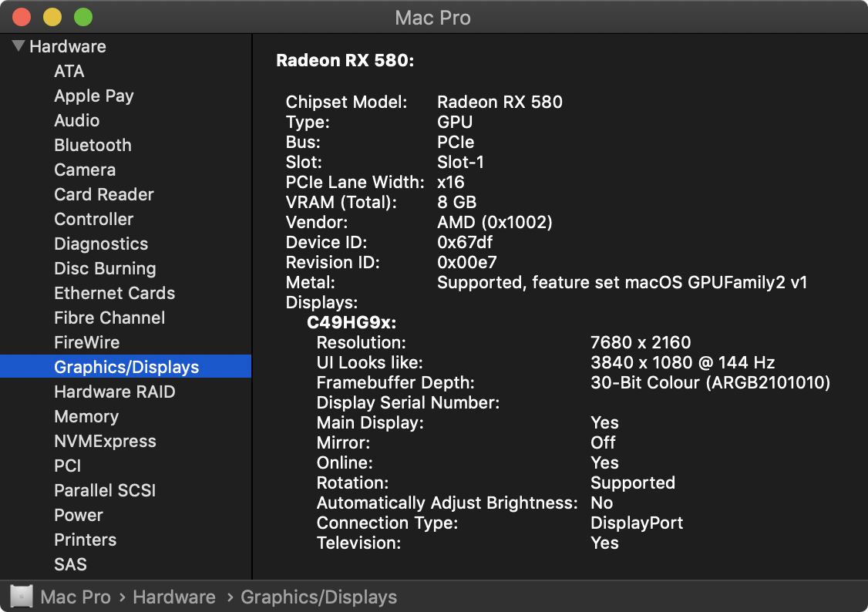
Task: Click the Display Serial Number label
Action: 408,403
